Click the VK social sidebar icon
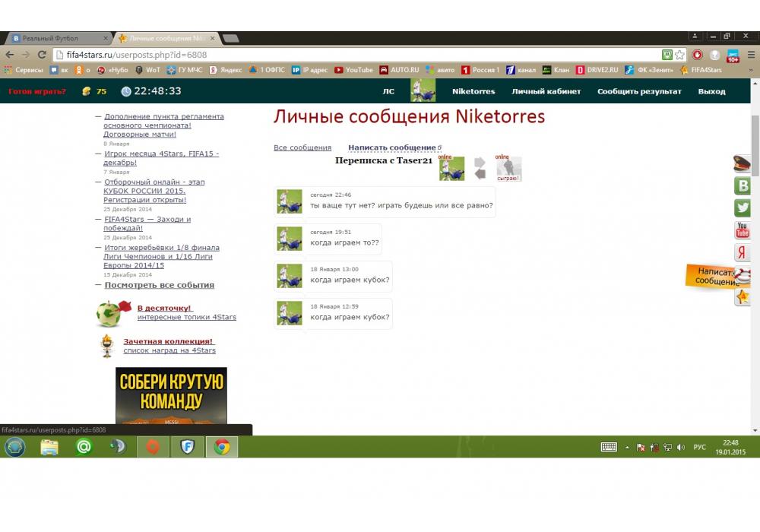This screenshot has width=760, height=532. [x=743, y=186]
